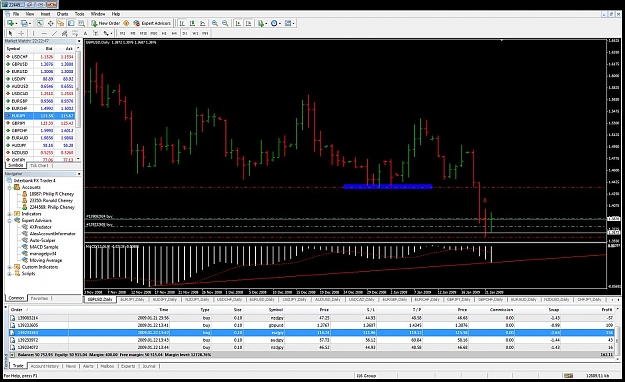
Task: Zoom out on the chart
Action: click(225, 23)
